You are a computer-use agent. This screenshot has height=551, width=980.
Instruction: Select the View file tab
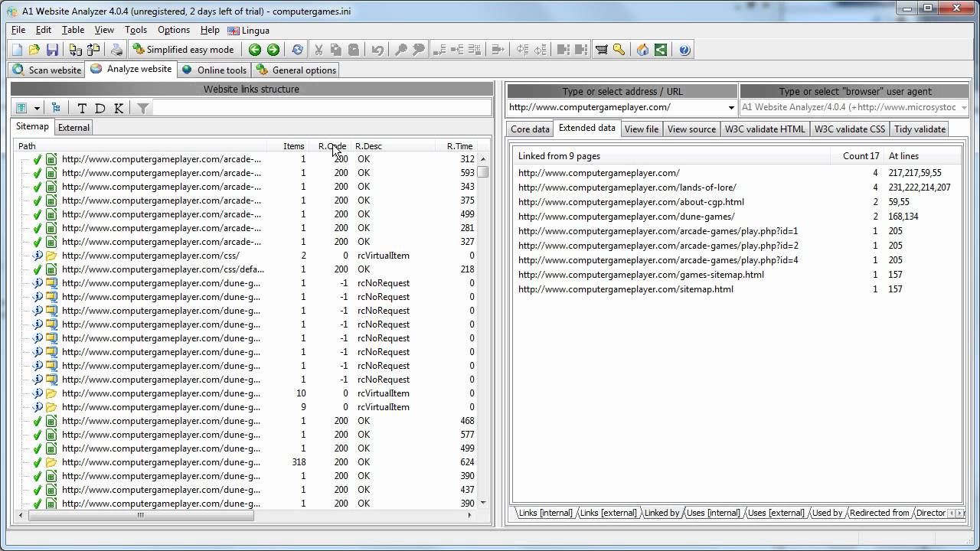[641, 129]
